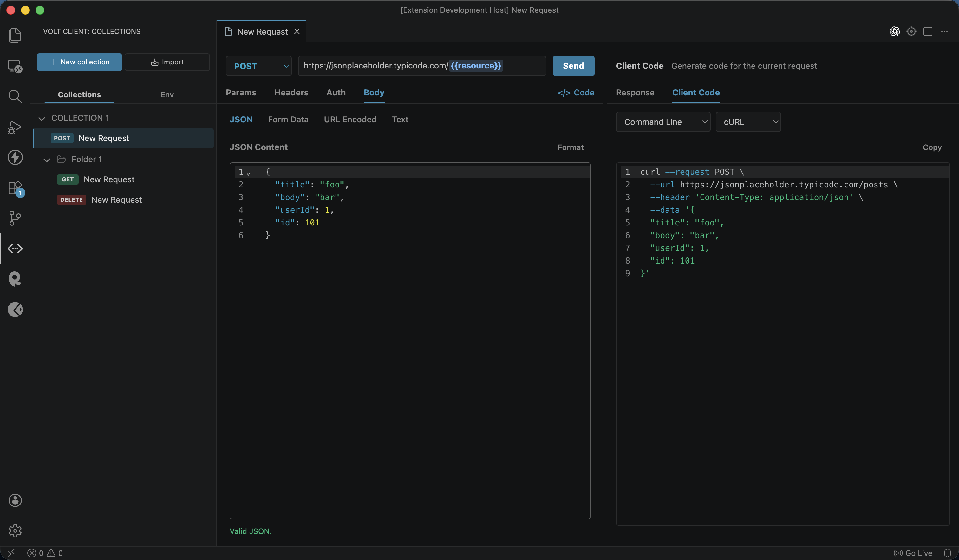Click the New Request tab file icon

(x=228, y=32)
